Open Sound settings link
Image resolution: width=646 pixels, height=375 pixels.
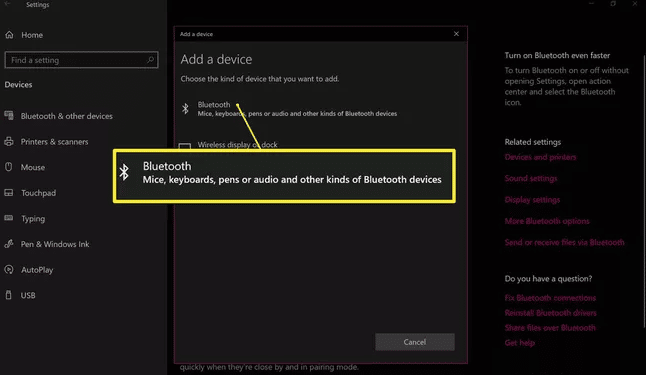coord(531,178)
